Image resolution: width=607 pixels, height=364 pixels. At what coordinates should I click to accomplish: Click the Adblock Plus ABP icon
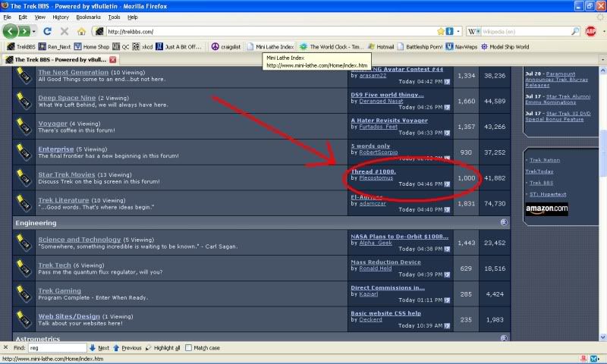click(591, 31)
